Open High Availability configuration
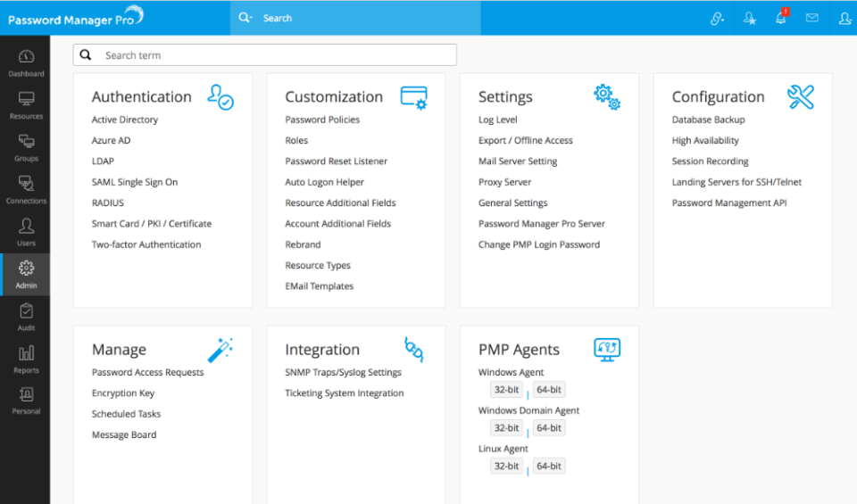Screen dimensions: 857x504 point(705,140)
